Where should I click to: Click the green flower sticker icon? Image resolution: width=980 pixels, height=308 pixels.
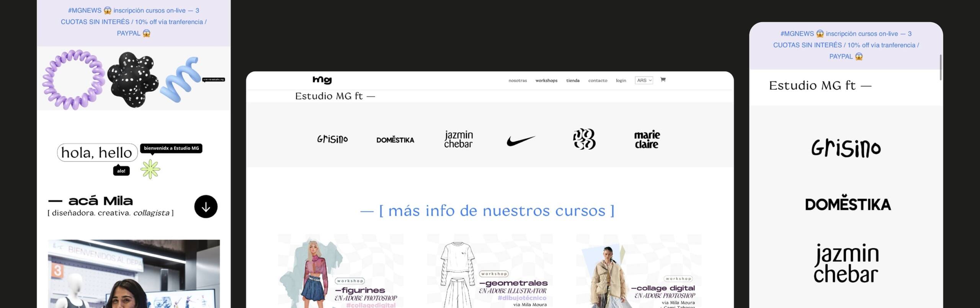click(150, 169)
